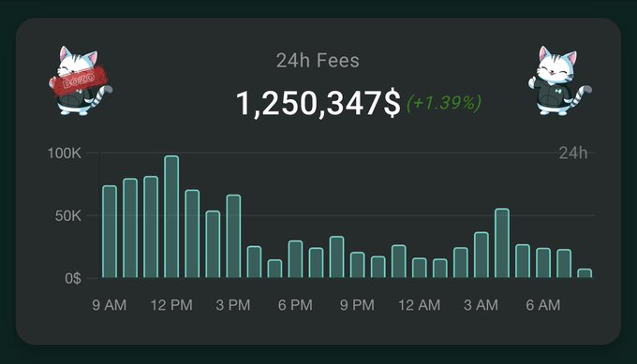637x364 pixels.
Task: Click the +1.39% change indicator
Action: [x=444, y=103]
